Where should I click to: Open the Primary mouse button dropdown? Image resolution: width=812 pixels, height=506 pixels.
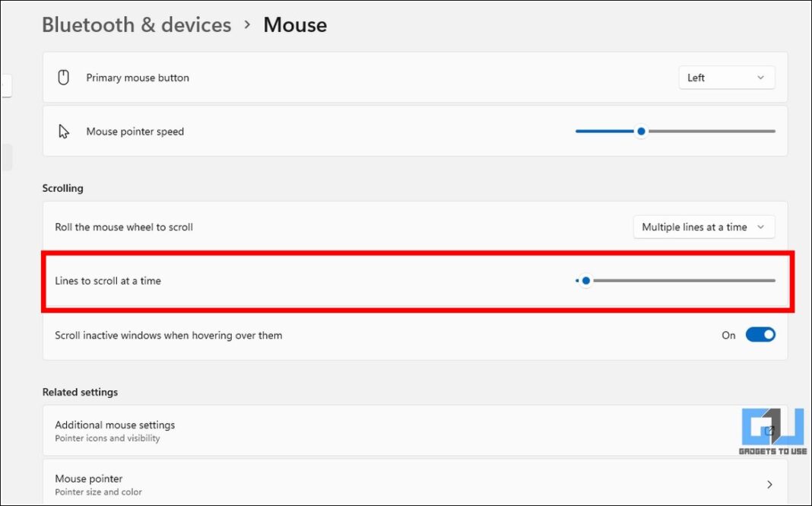(726, 77)
